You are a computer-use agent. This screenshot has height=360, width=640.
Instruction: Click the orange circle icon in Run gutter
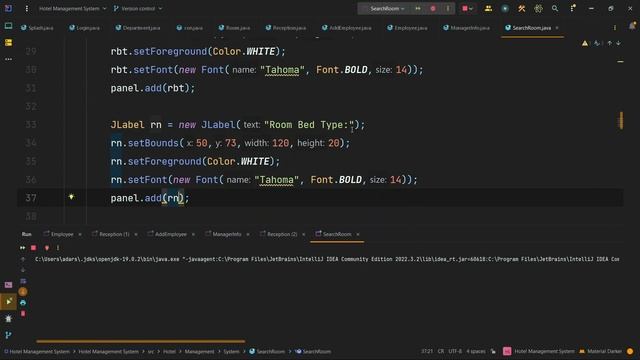click(23, 291)
